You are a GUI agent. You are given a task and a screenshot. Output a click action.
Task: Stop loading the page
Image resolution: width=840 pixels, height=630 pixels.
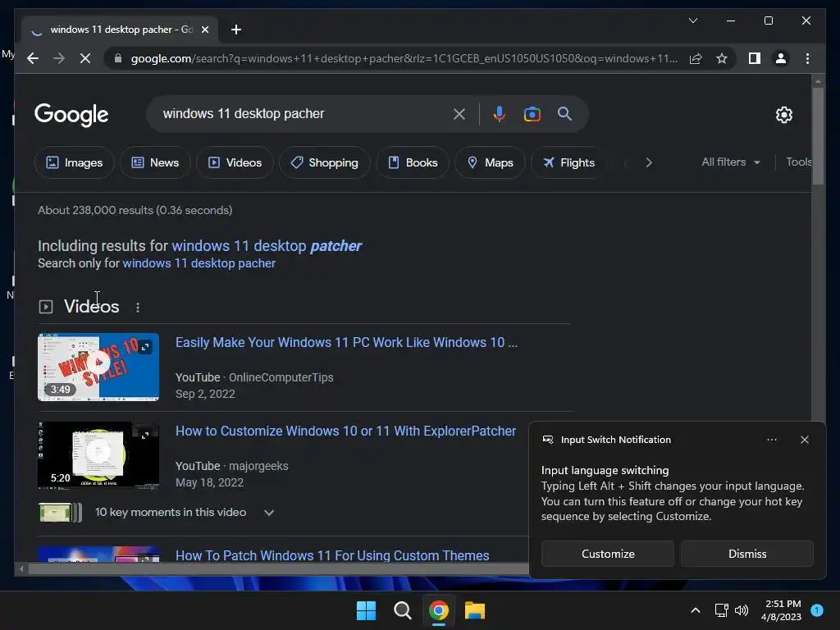(85, 58)
